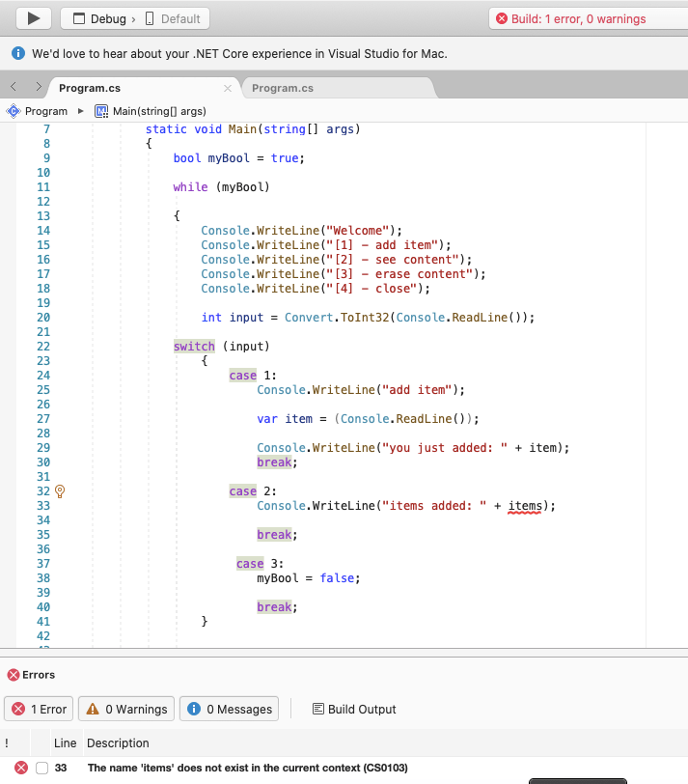Click 'static void Main' on line 7
The height and width of the screenshot is (784, 688).
click(201, 129)
